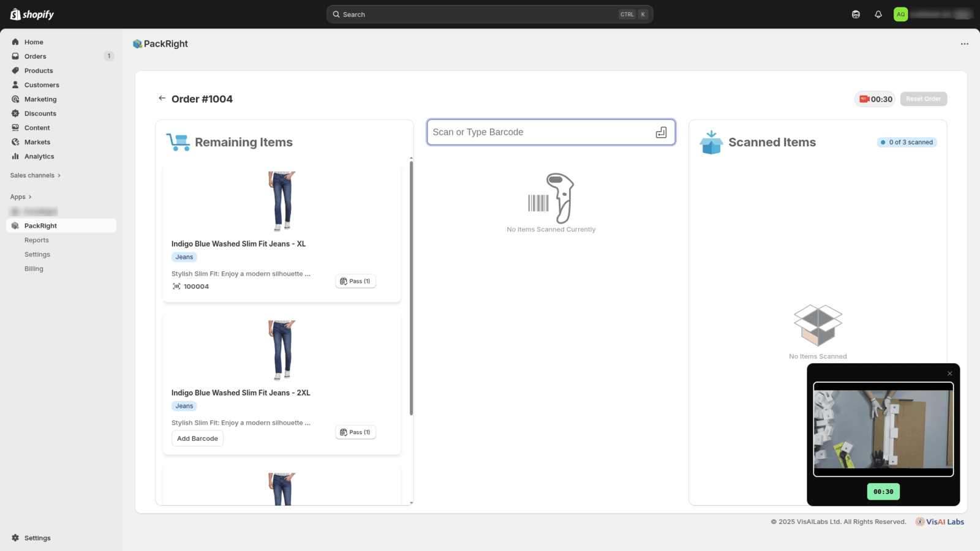The height and width of the screenshot is (551, 980).
Task: Click the open box icon beside Scanned Items
Action: [710, 141]
